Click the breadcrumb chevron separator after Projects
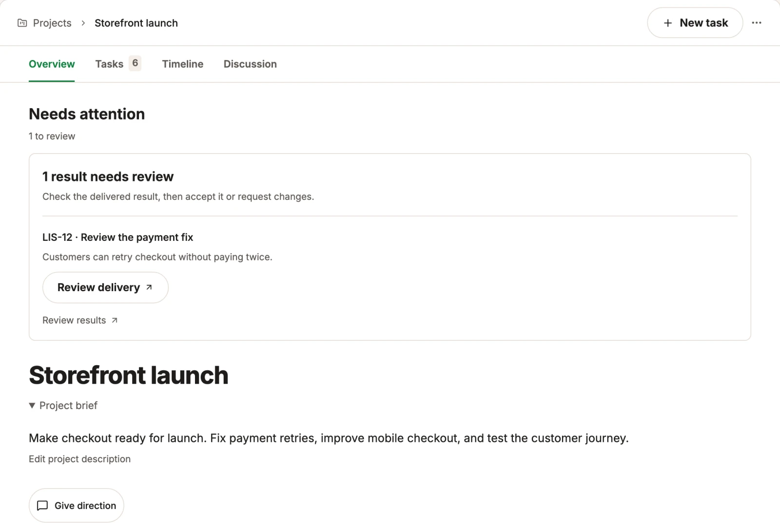 (x=83, y=23)
